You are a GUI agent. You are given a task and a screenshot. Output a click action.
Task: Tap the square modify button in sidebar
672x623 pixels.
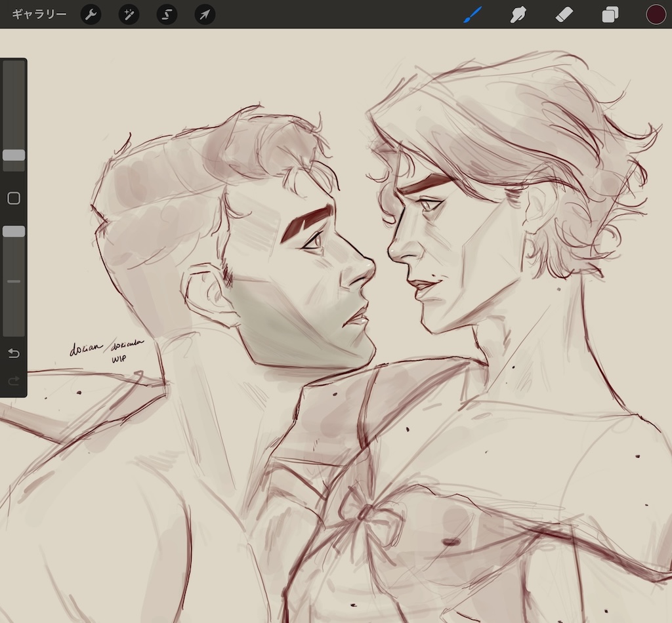[x=14, y=198]
